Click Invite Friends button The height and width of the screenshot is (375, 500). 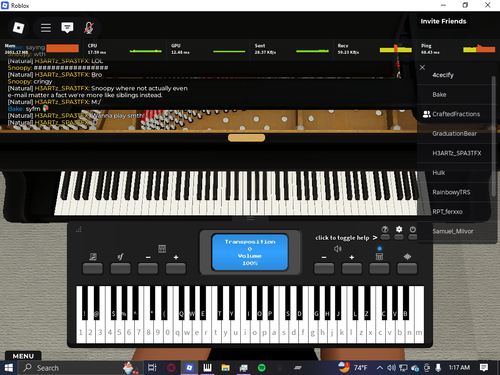[443, 21]
